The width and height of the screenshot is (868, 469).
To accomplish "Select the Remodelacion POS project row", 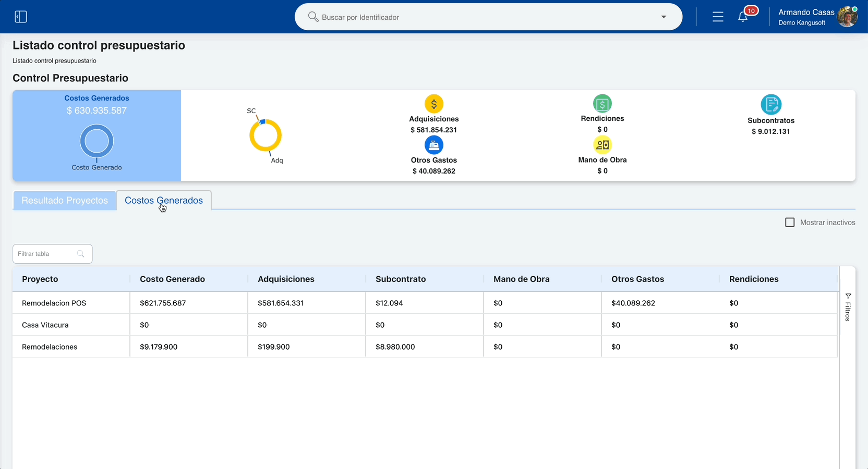I will point(425,303).
